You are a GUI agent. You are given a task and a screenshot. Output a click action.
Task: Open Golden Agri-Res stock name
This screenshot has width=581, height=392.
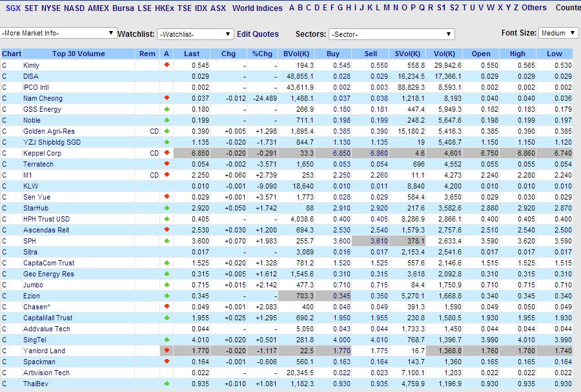click(49, 132)
